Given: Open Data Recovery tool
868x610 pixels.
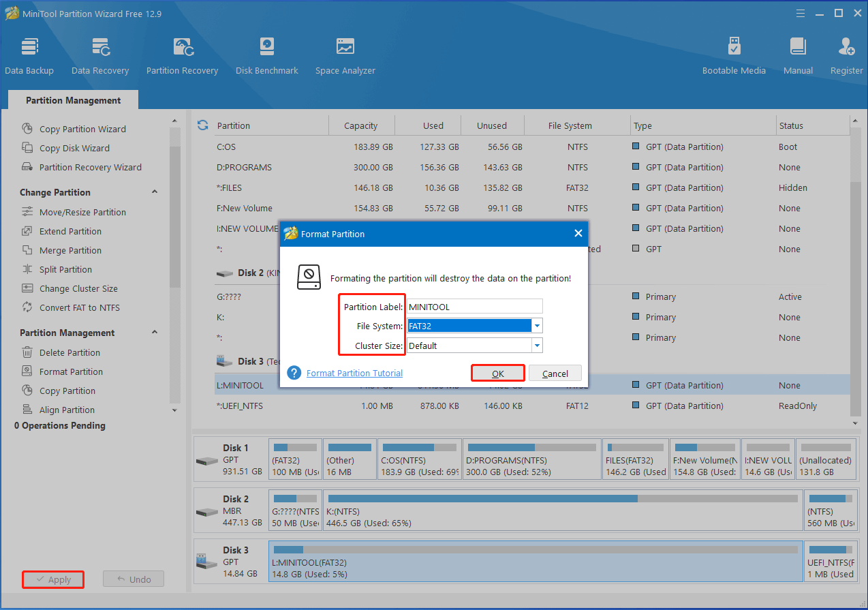Looking at the screenshot, I should coord(100,56).
